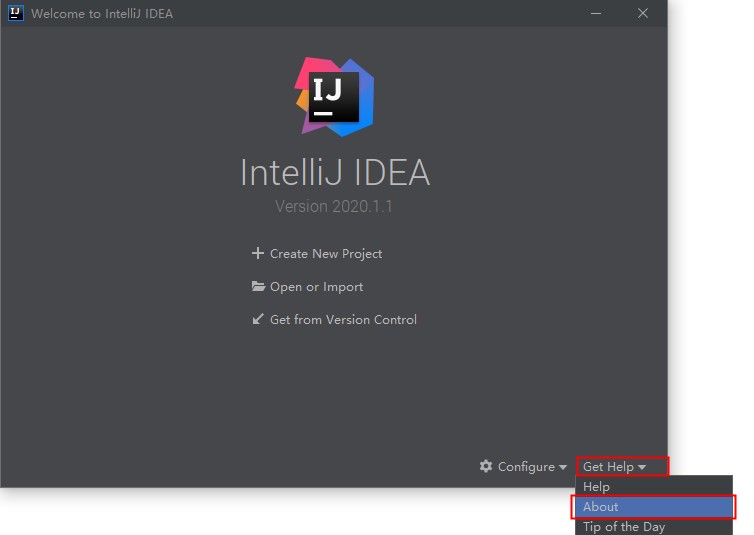Image resolution: width=754 pixels, height=535 pixels.
Task: Click the Configure gear icon
Action: [x=486, y=467]
